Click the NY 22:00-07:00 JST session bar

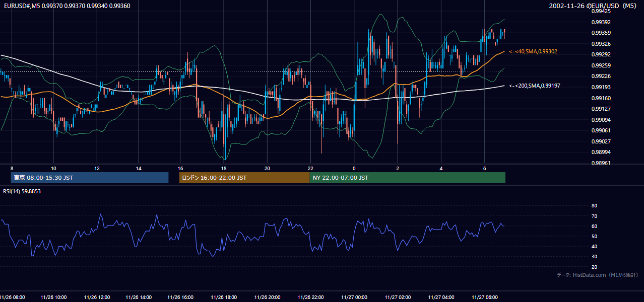click(407, 178)
